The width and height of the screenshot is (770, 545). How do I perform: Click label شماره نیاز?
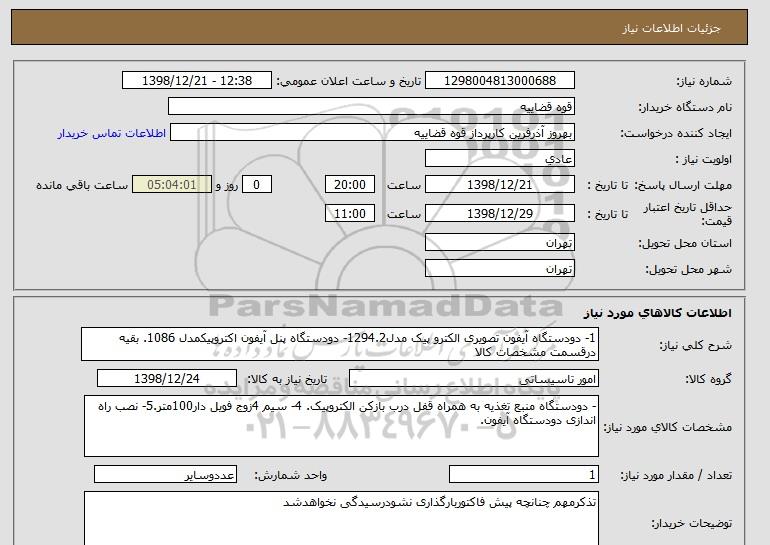click(x=704, y=81)
